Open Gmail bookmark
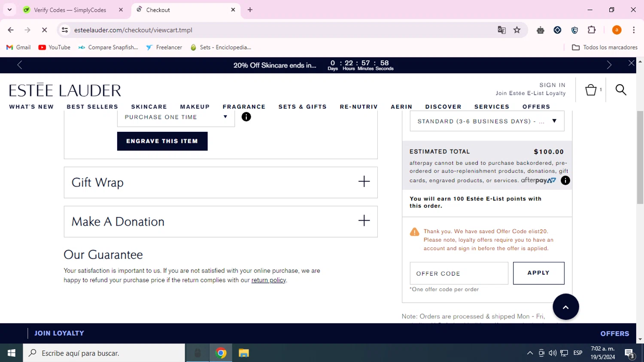This screenshot has height=362, width=644. pyautogui.click(x=18, y=47)
